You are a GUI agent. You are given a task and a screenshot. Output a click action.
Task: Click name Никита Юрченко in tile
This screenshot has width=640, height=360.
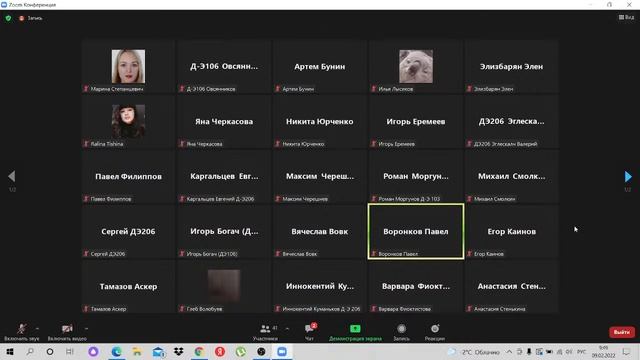[320, 122]
